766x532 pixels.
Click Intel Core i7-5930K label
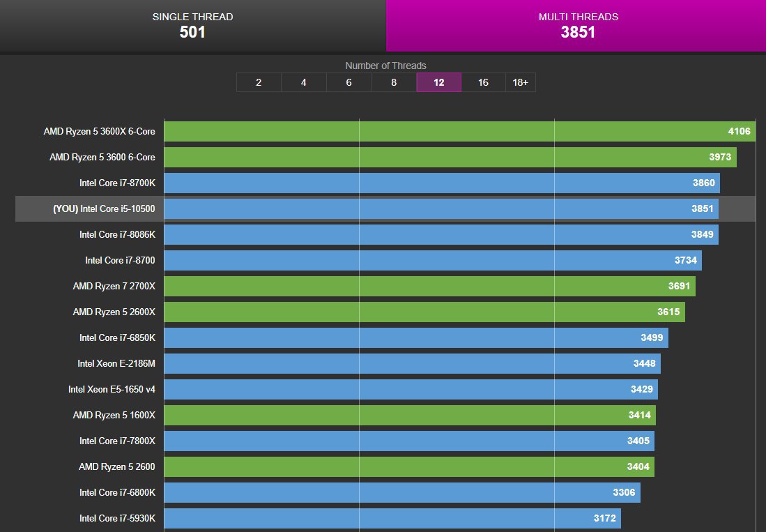coord(117,518)
